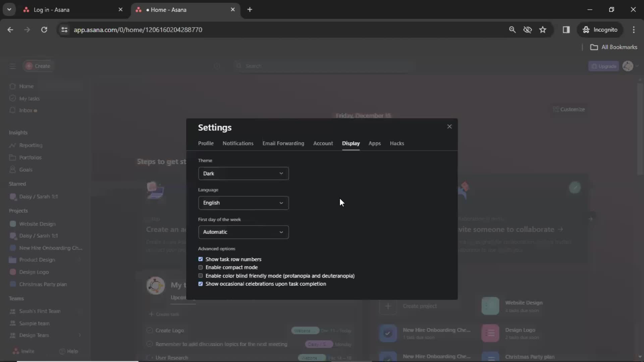View site information icon in address bar

tap(64, 29)
